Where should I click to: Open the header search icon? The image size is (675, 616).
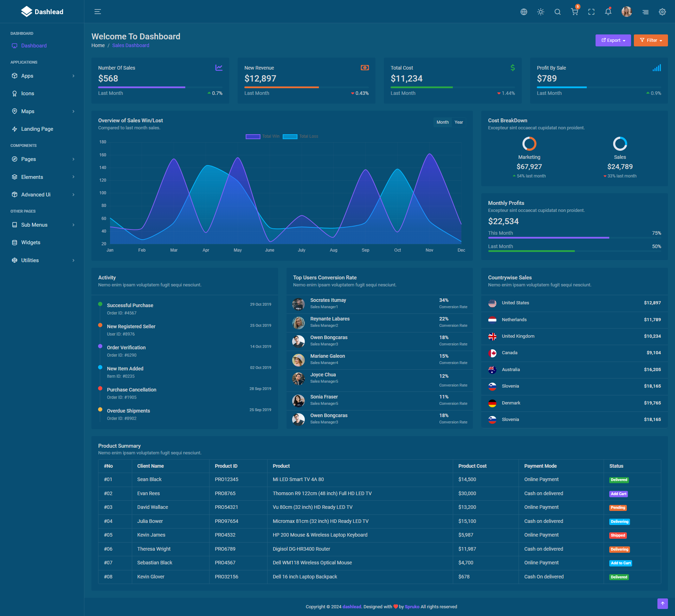[x=558, y=12]
